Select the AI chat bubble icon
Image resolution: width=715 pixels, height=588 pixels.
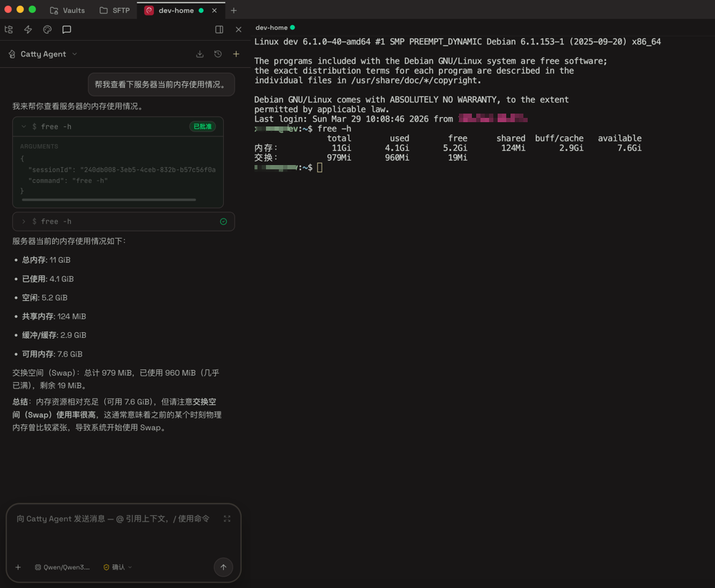pyautogui.click(x=66, y=29)
